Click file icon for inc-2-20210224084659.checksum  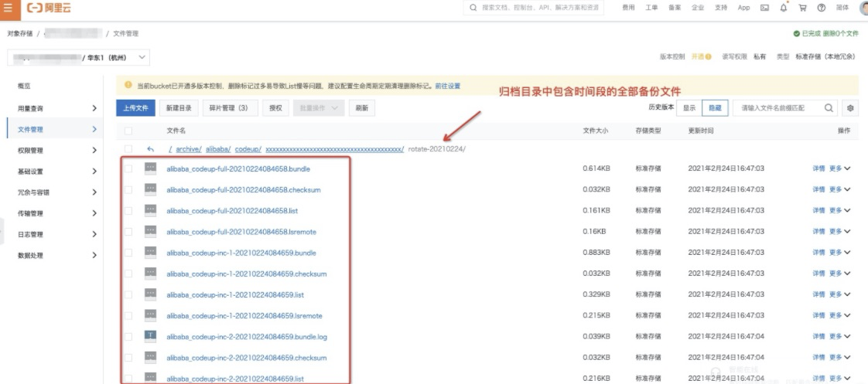[150, 357]
